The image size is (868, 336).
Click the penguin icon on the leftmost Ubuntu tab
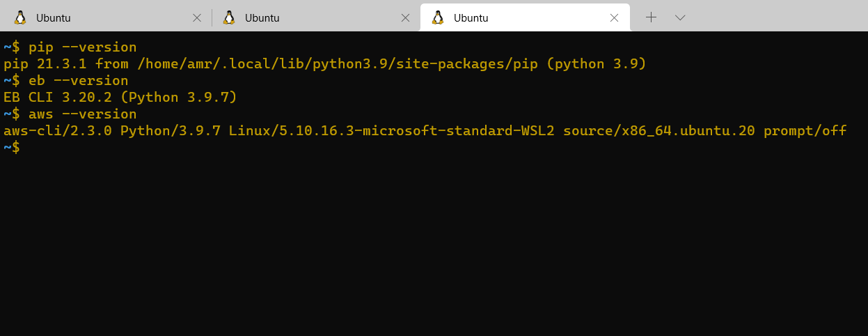pos(20,17)
